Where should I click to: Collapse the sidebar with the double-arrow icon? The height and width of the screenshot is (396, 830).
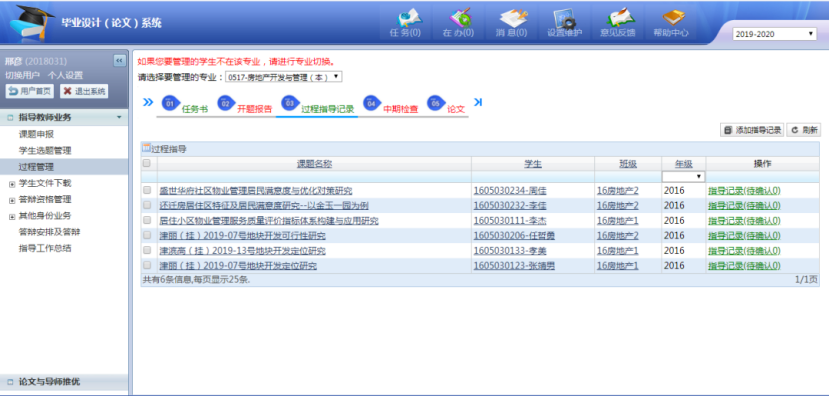(120, 61)
